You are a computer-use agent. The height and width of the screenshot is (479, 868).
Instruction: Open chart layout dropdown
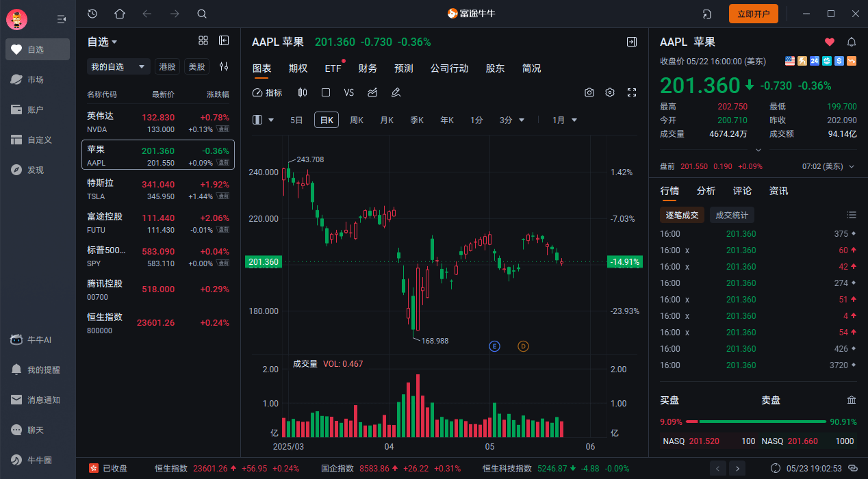point(264,120)
